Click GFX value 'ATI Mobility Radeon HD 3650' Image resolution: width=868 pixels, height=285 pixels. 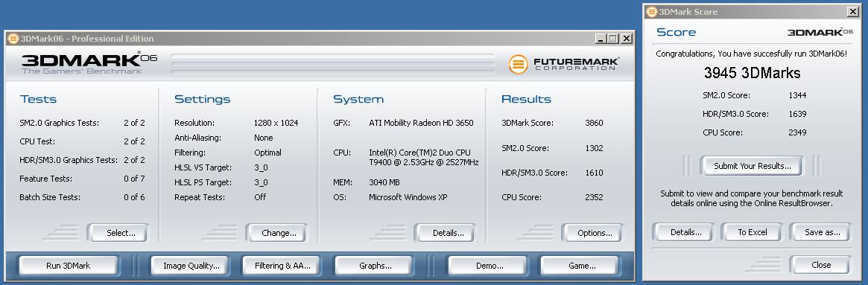pos(421,123)
